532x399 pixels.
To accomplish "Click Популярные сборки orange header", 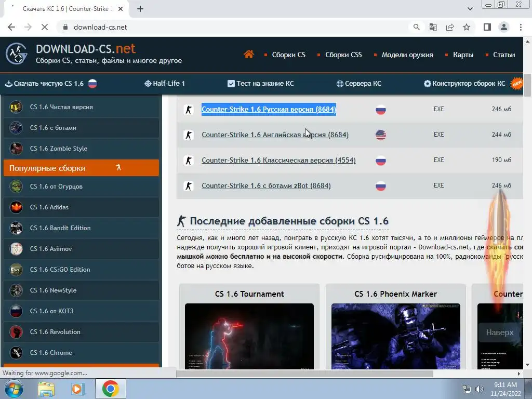I will (81, 168).
